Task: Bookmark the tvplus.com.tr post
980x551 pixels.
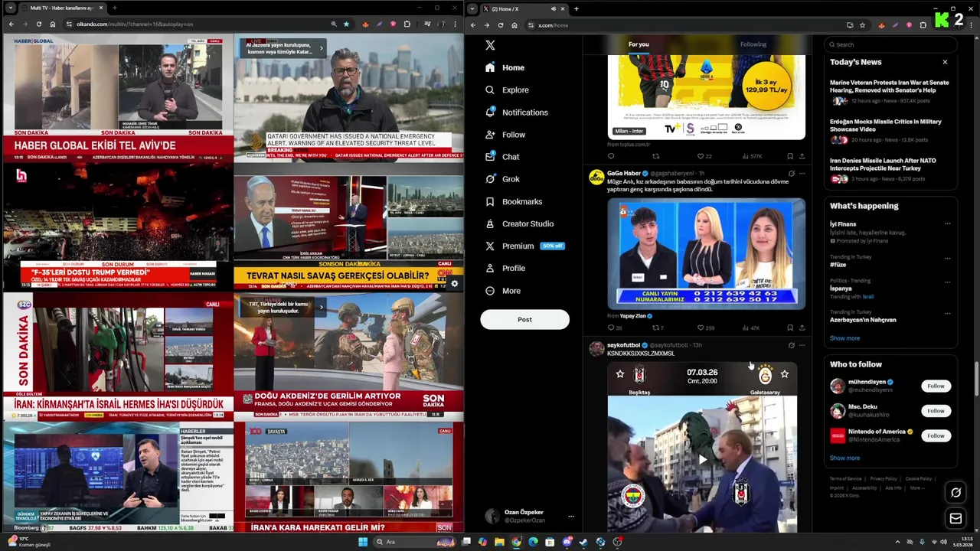Action: coord(790,156)
